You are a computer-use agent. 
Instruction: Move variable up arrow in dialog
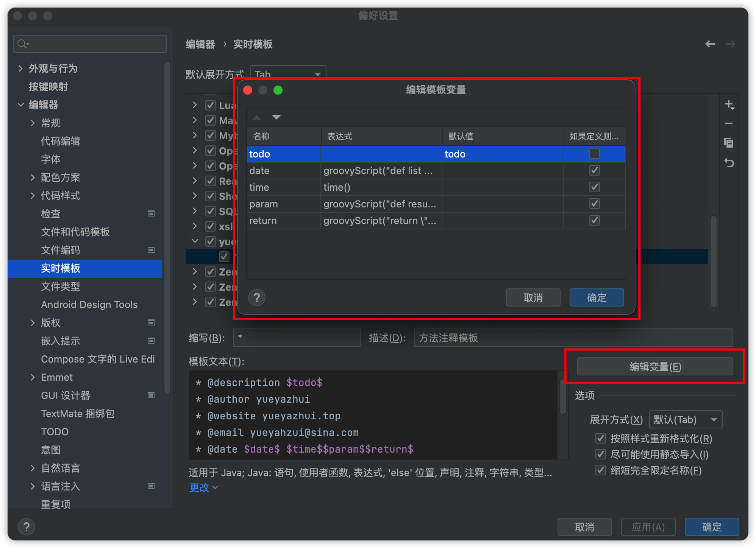pos(257,117)
